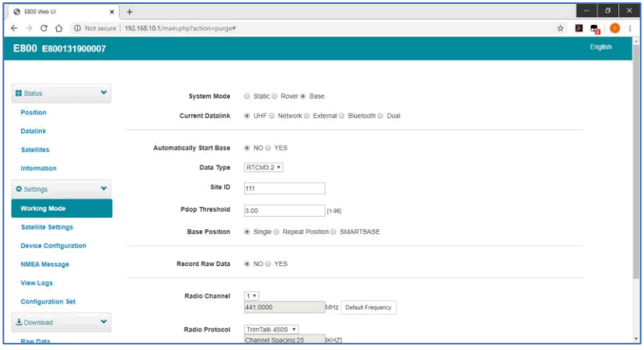The width and height of the screenshot is (644, 350).
Task: Click into the Site ID field
Action: tap(285, 188)
